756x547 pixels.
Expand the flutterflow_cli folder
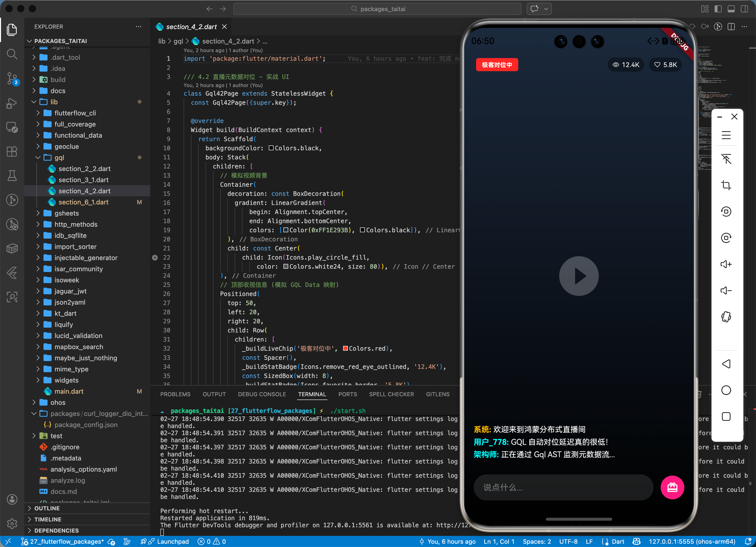pyautogui.click(x=75, y=113)
